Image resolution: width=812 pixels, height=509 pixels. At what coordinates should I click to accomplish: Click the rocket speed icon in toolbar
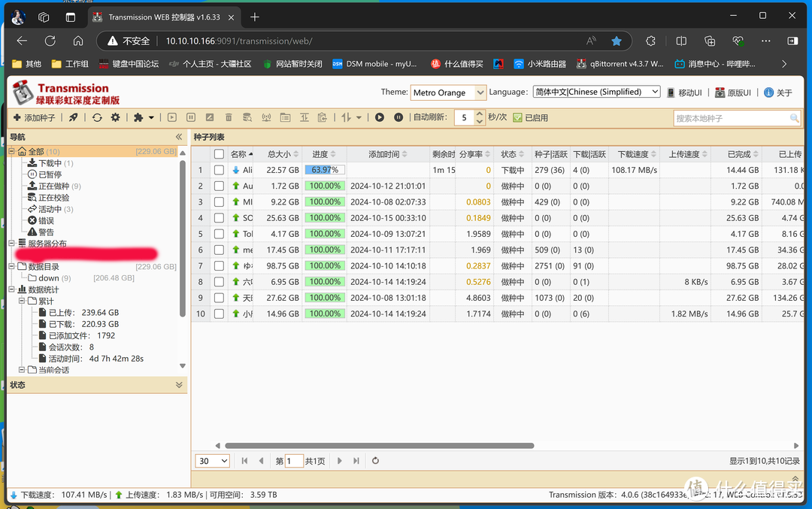tap(74, 117)
